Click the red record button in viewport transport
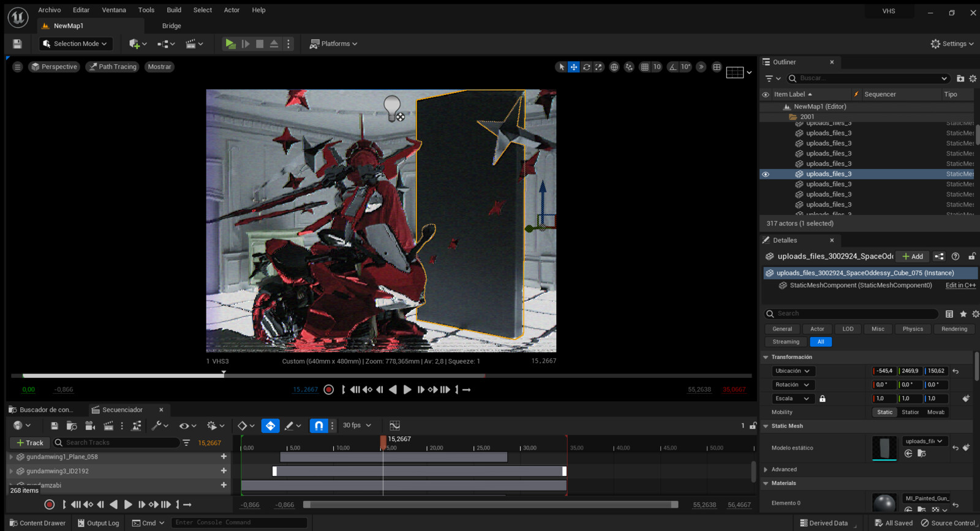 click(x=329, y=390)
